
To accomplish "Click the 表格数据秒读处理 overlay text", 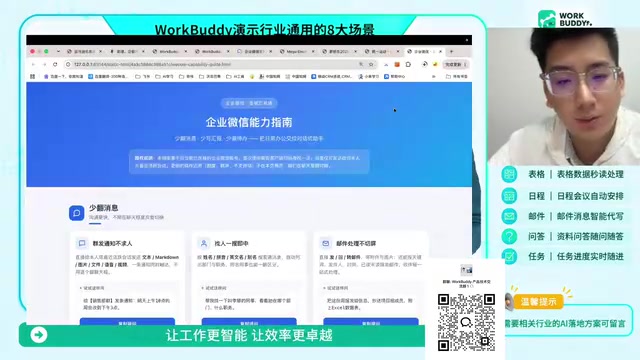I will point(590,174).
